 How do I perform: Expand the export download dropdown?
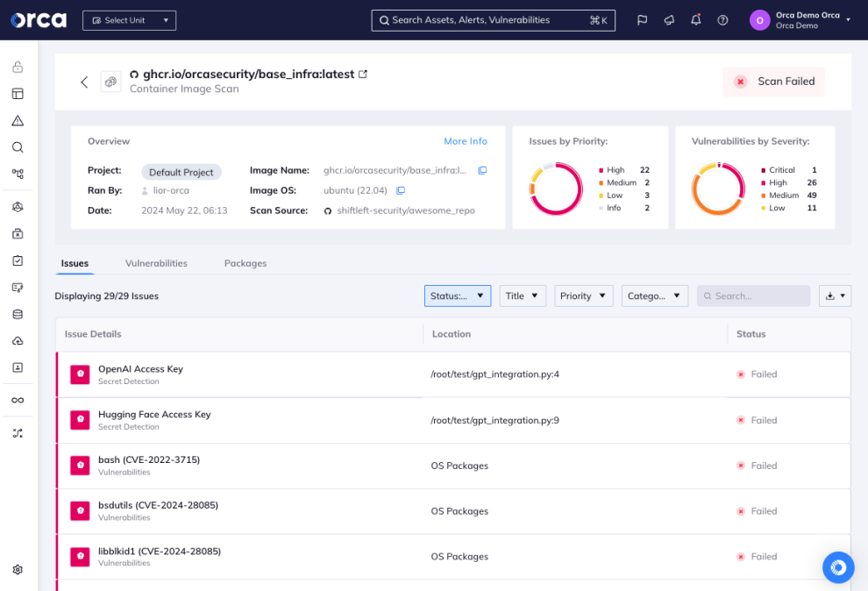coord(834,296)
